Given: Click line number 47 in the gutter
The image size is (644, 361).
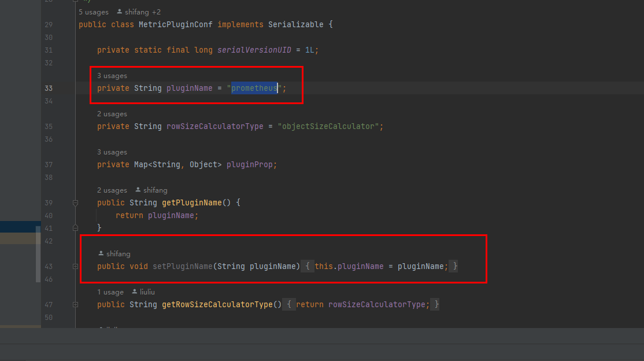Looking at the screenshot, I should (x=49, y=305).
